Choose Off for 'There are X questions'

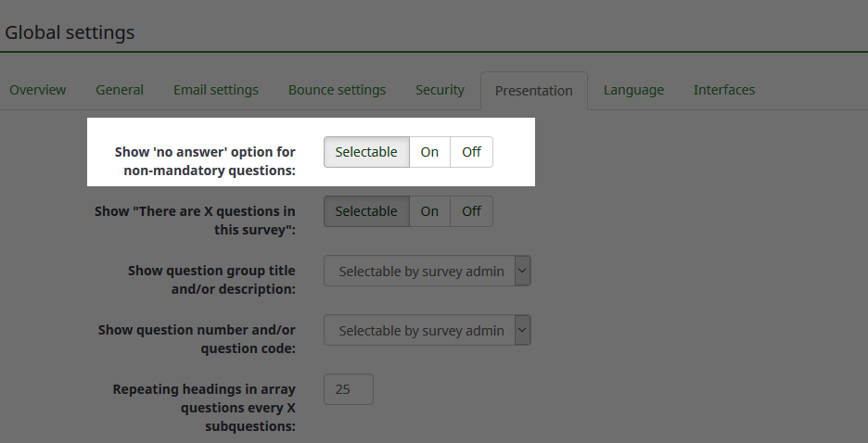coord(471,211)
